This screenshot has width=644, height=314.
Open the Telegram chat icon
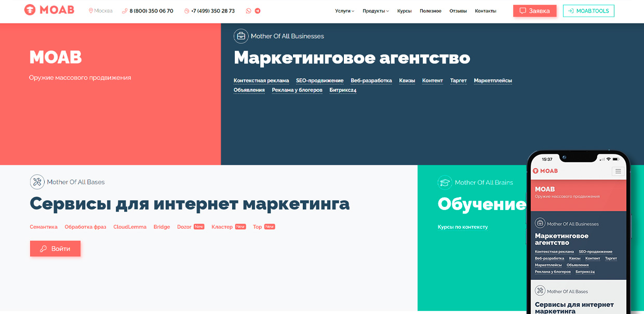(258, 10)
